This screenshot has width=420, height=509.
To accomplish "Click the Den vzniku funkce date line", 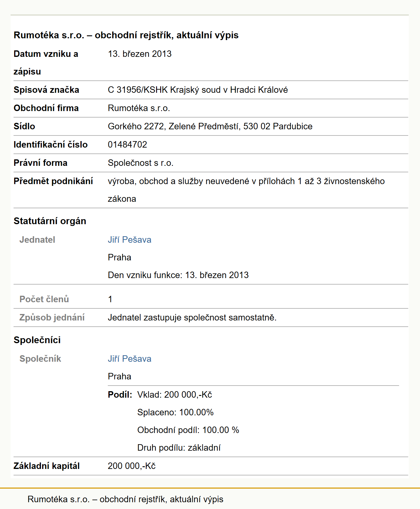I will click(178, 275).
